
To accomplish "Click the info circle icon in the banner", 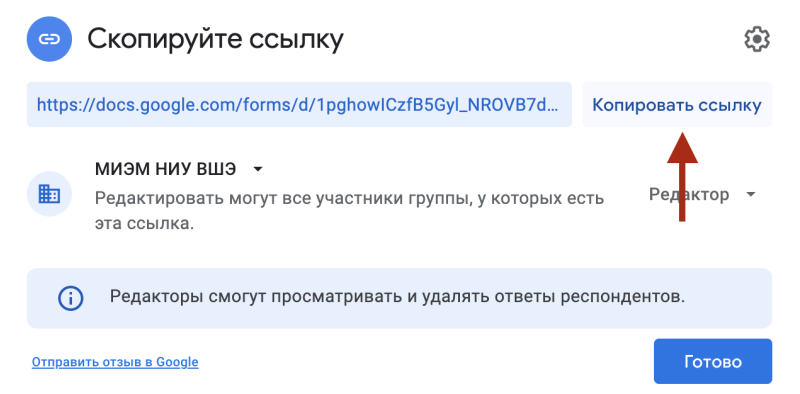I will click(x=70, y=298).
